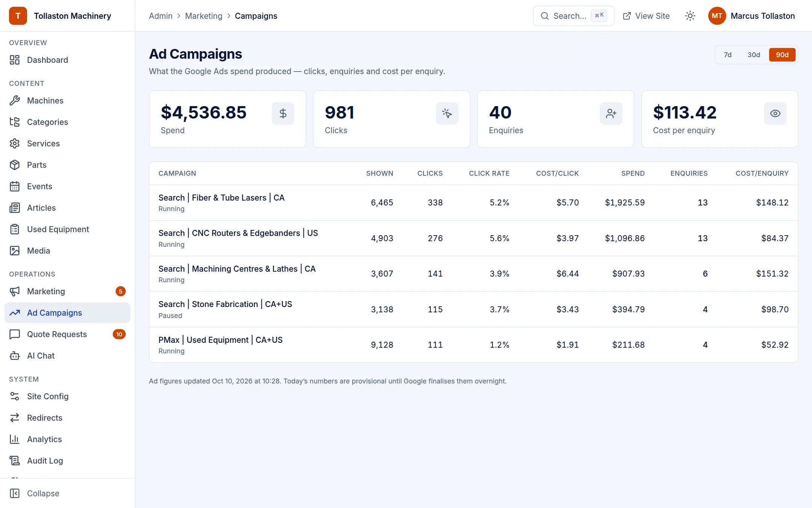Click the Media image icon
Screen dimensions: 812x508
coord(15,251)
